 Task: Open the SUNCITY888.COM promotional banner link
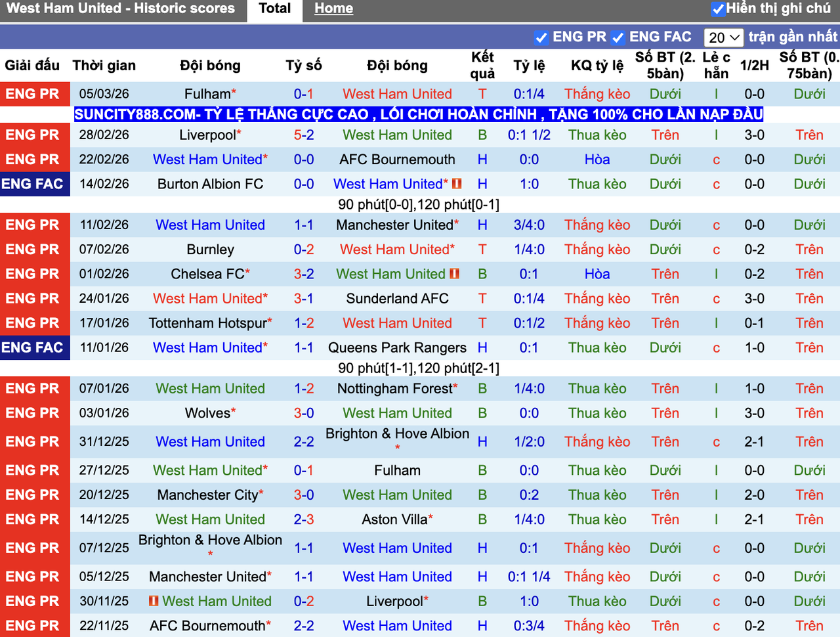click(x=419, y=114)
